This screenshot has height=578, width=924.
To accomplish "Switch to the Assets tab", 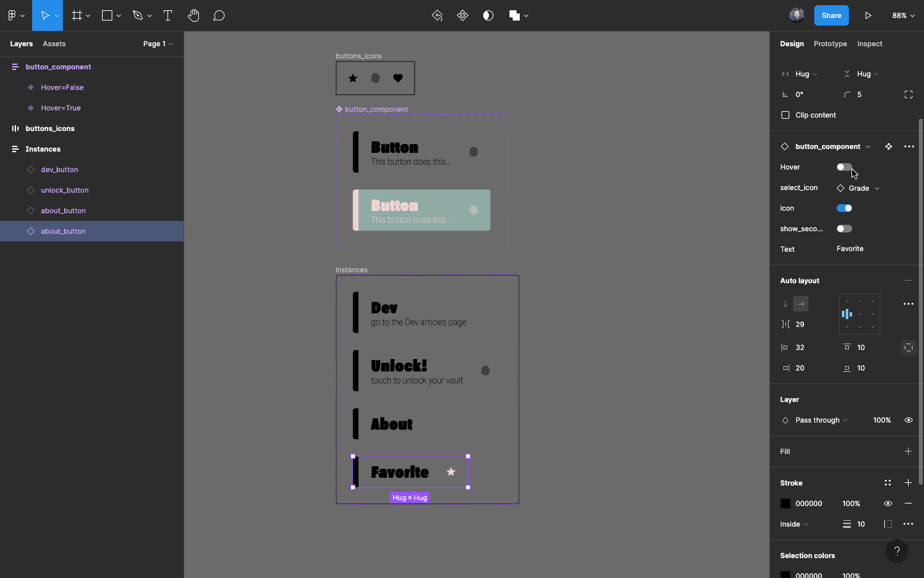I will [x=54, y=44].
